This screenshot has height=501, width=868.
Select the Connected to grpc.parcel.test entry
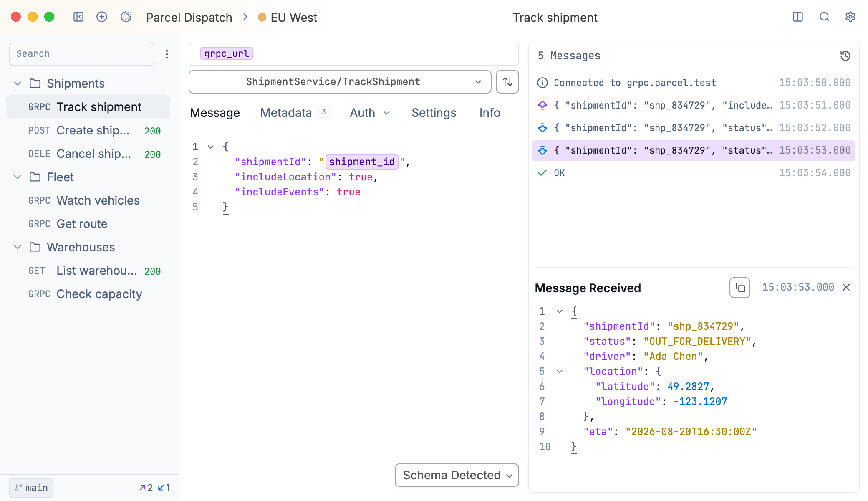tap(694, 83)
